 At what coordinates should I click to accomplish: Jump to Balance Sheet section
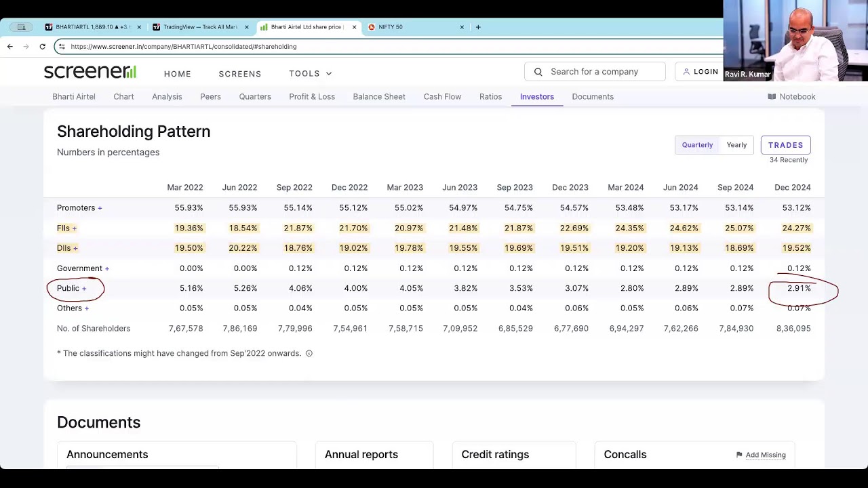(x=379, y=96)
